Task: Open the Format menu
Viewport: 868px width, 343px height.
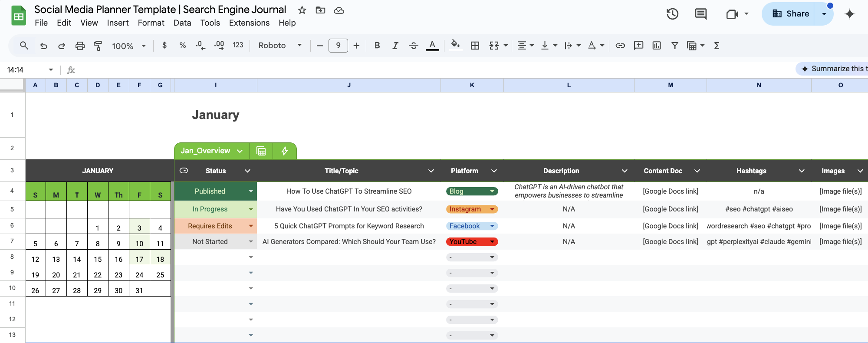Action: coord(151,23)
